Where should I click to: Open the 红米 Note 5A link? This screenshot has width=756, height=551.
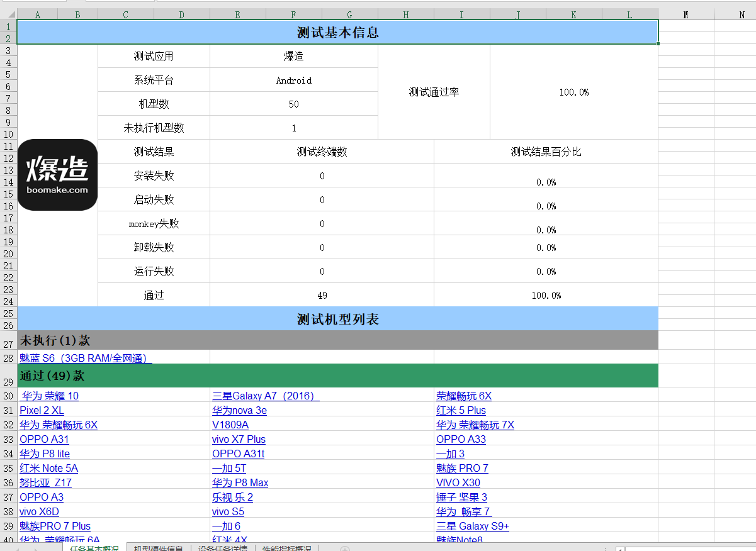[x=48, y=468]
